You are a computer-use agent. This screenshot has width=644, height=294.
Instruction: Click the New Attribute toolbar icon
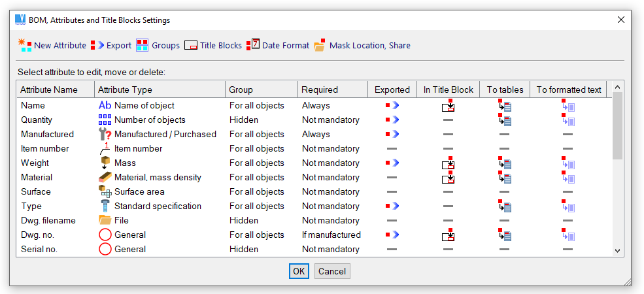[25, 45]
